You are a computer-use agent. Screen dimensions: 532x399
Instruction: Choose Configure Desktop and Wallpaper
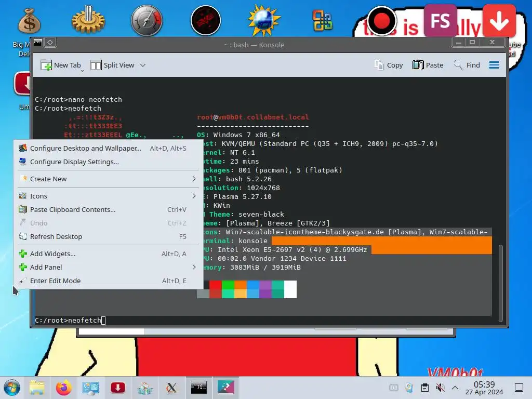coord(108,148)
